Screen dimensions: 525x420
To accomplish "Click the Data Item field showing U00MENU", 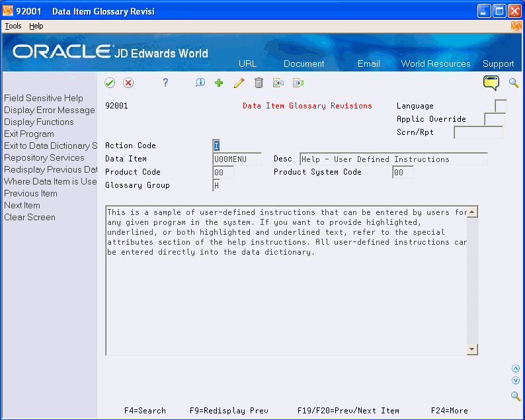I will (x=237, y=159).
